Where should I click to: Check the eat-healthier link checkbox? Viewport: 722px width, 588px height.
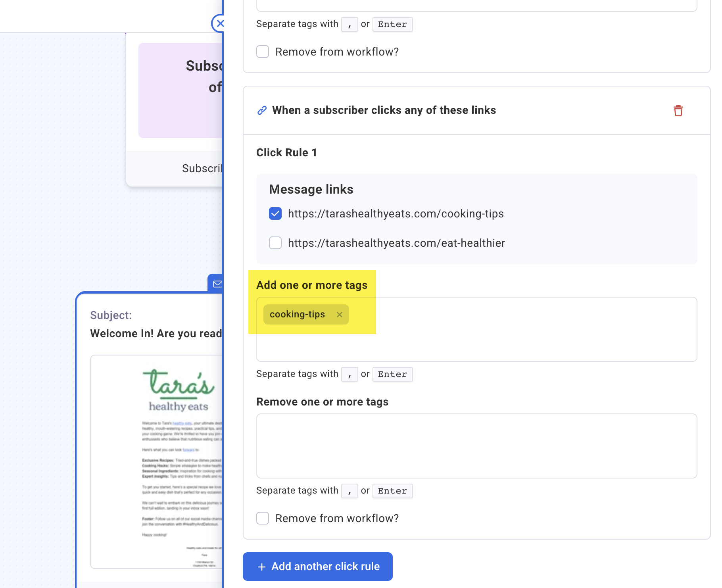coord(275,243)
